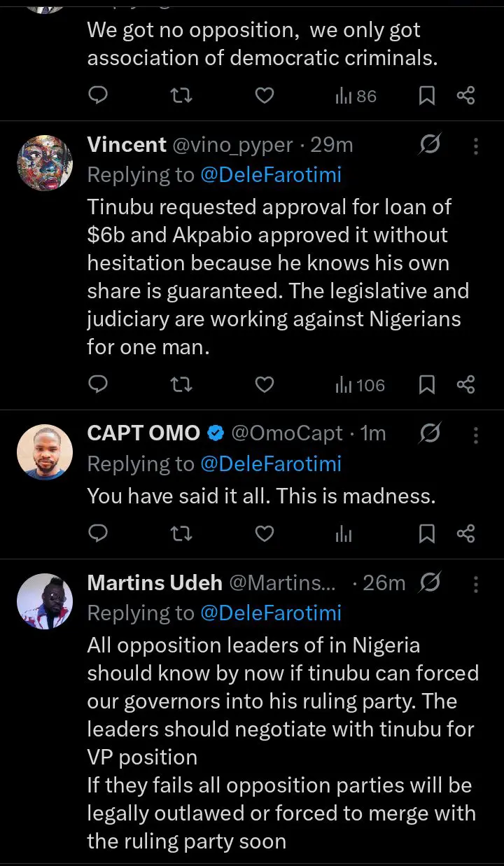Like Vincent's tweet about Akpabio
Image resolution: width=504 pixels, height=866 pixels.
click(264, 384)
